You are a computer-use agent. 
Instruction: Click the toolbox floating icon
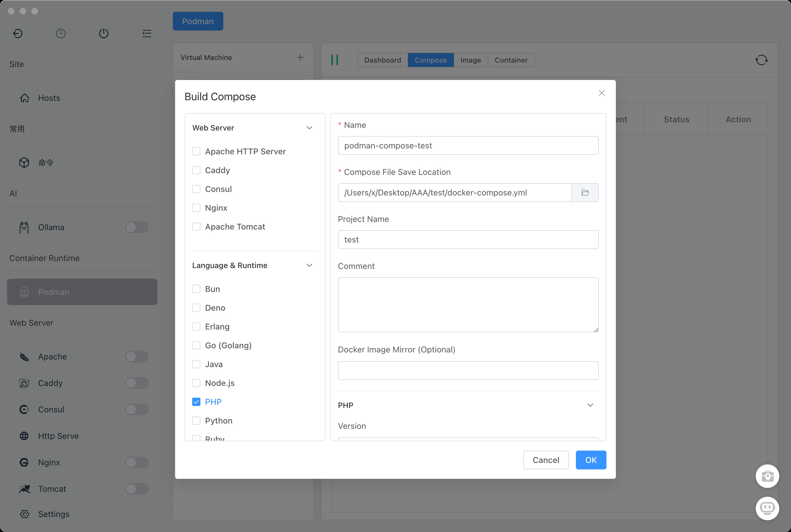click(x=767, y=476)
